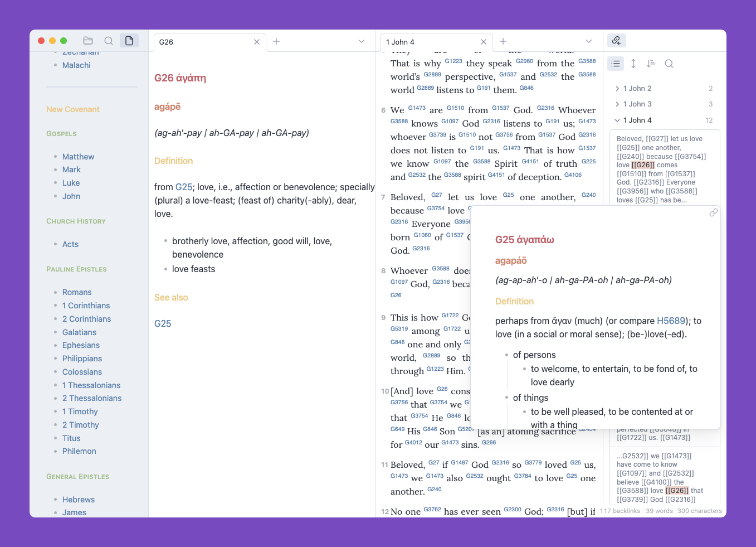Open tab list dropdown in 1 John 4 pane
Screen dimensions: 756x547
pos(589,41)
